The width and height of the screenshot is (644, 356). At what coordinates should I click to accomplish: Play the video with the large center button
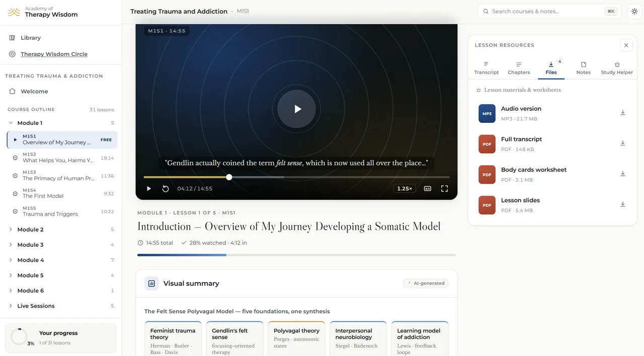tap(297, 109)
